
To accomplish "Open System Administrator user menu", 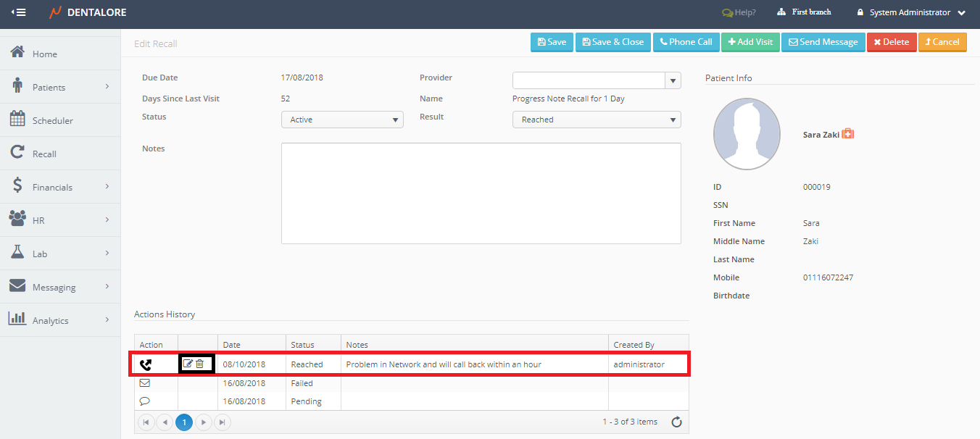I will pos(910,12).
